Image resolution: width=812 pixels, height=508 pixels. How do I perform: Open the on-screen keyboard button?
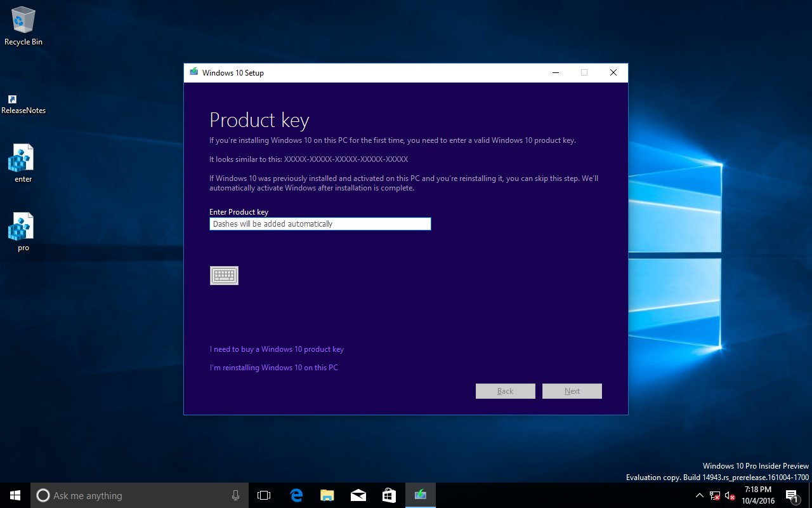[x=224, y=276]
